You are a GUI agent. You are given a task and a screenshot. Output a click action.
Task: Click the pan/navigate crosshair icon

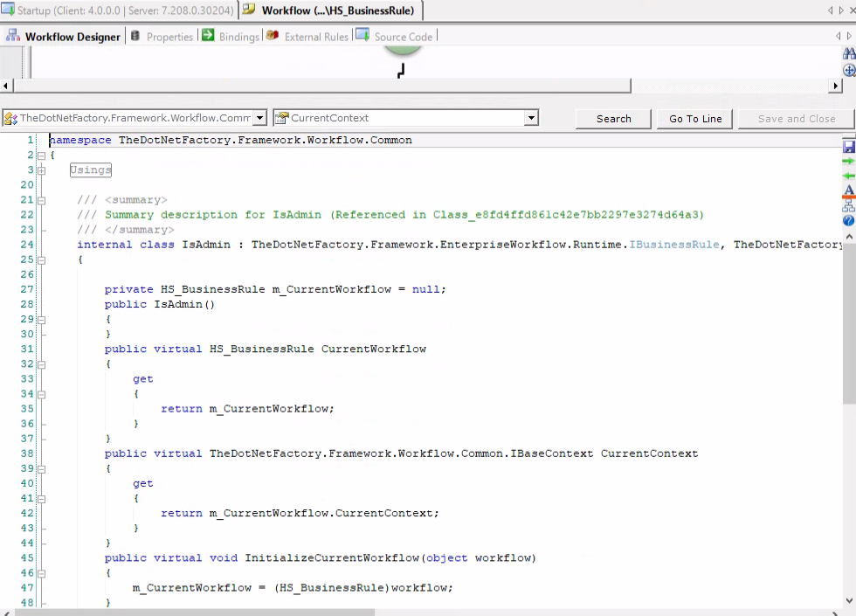pos(849,70)
